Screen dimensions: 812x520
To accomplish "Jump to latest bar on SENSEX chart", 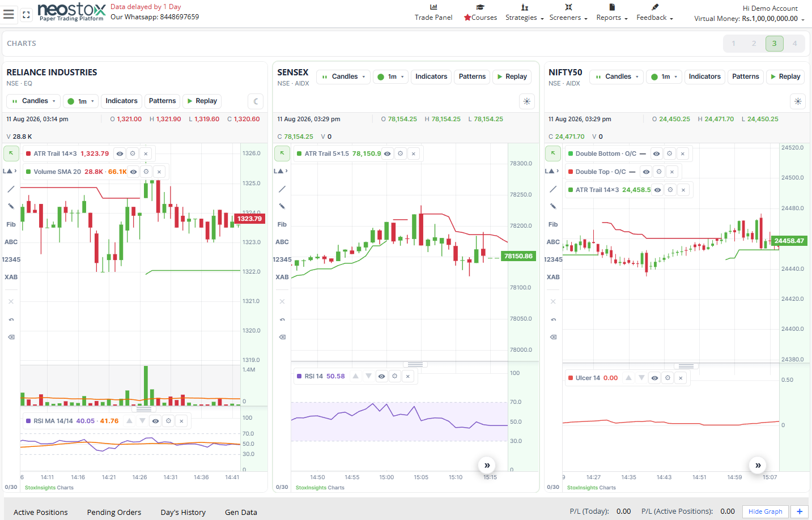I will (487, 465).
